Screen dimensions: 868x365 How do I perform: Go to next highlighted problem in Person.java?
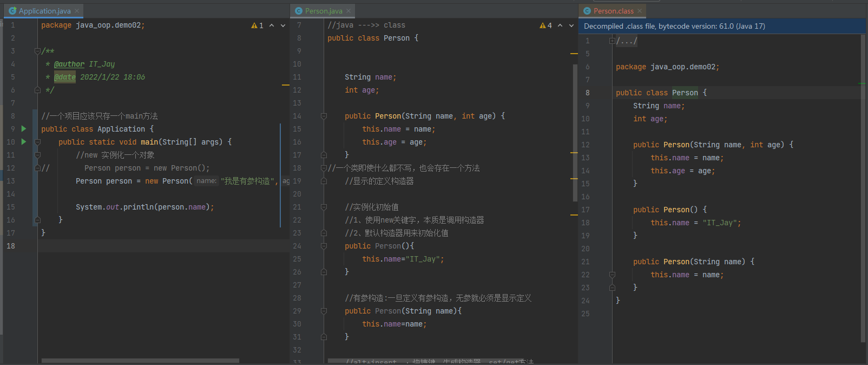click(571, 25)
